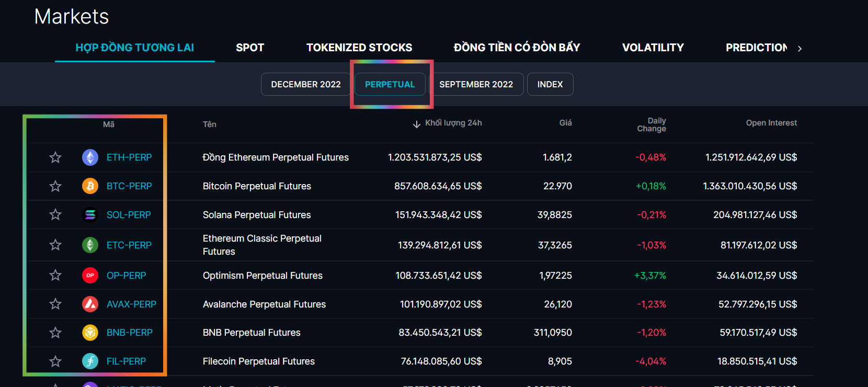868x387 pixels.
Task: Click the Bitcoin coin icon
Action: point(90,186)
